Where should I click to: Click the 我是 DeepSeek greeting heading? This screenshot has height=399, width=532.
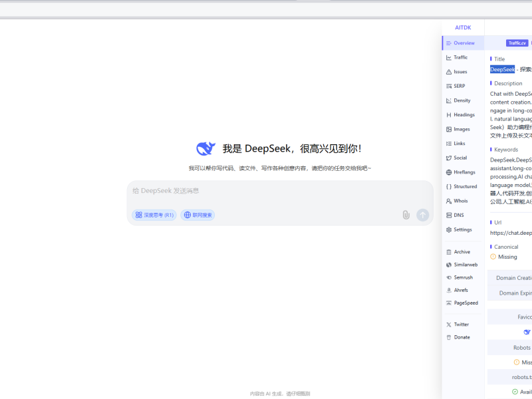point(292,148)
